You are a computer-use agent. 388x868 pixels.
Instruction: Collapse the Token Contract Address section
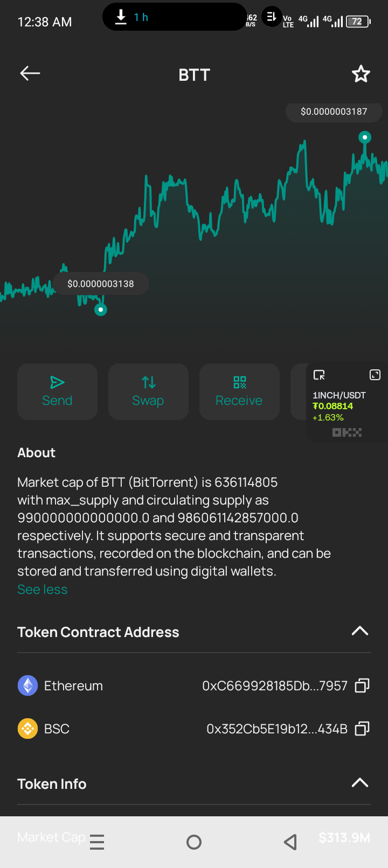coord(359,631)
